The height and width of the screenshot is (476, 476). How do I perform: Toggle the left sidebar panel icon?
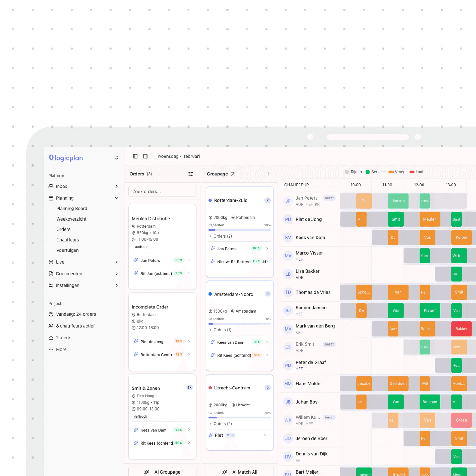135,157
